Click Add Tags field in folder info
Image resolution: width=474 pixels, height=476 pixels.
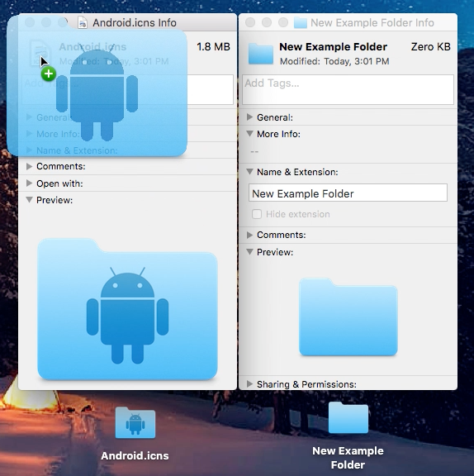(348, 89)
